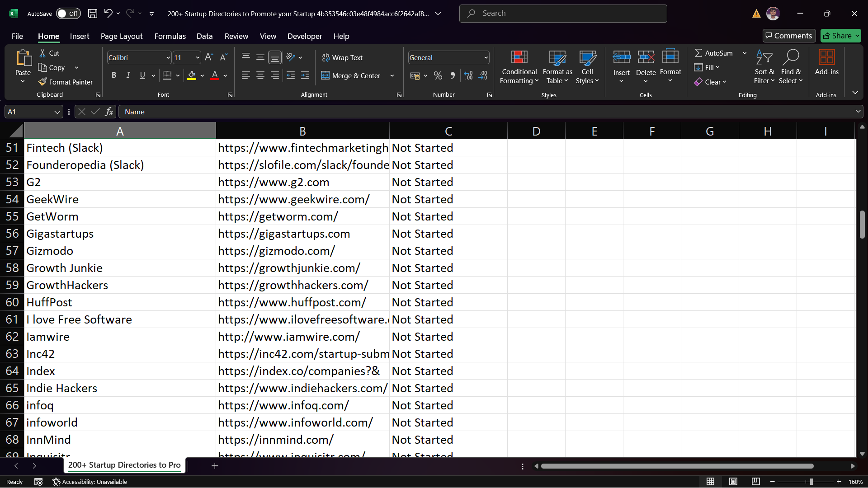Select column B header

302,131
